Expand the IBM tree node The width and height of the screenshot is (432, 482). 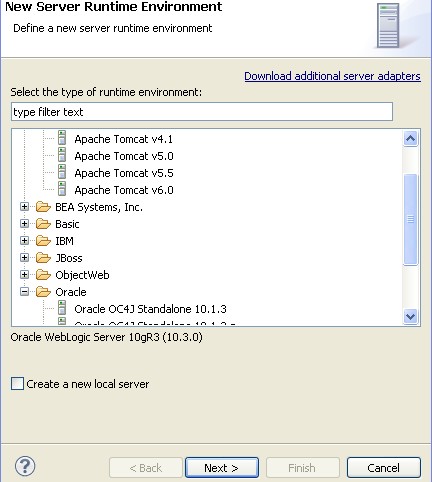[x=24, y=241]
